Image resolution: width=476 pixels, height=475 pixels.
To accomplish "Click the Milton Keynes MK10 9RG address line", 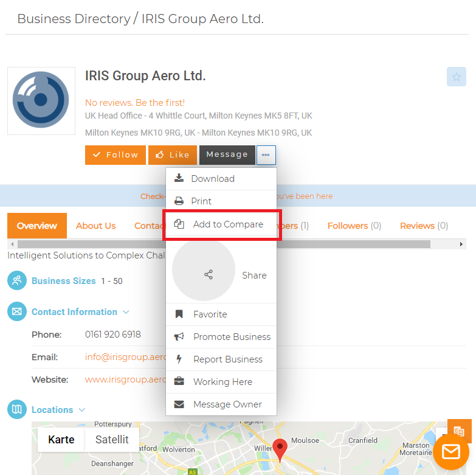I will [x=199, y=133].
